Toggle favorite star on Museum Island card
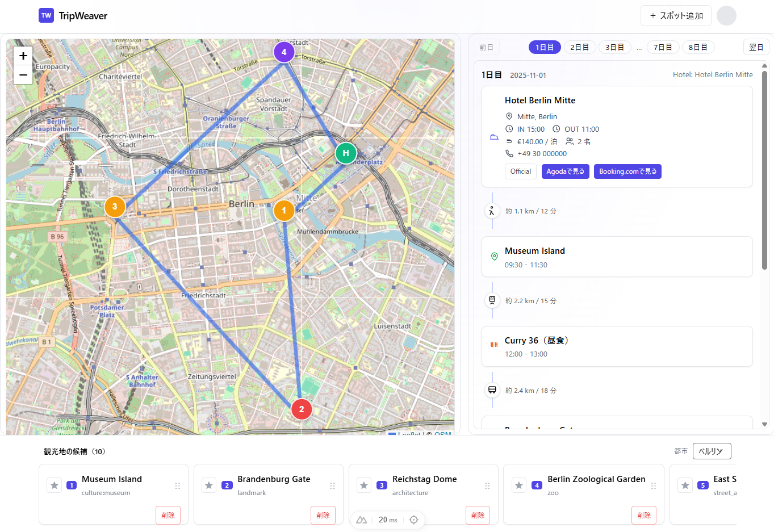This screenshot has height=532, width=774. coord(55,485)
